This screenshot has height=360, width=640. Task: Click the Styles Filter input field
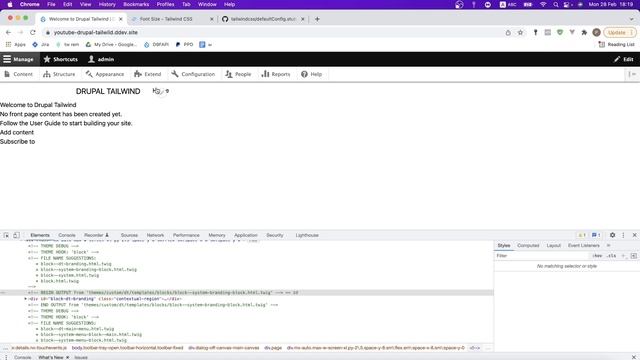pyautogui.click(x=542, y=256)
